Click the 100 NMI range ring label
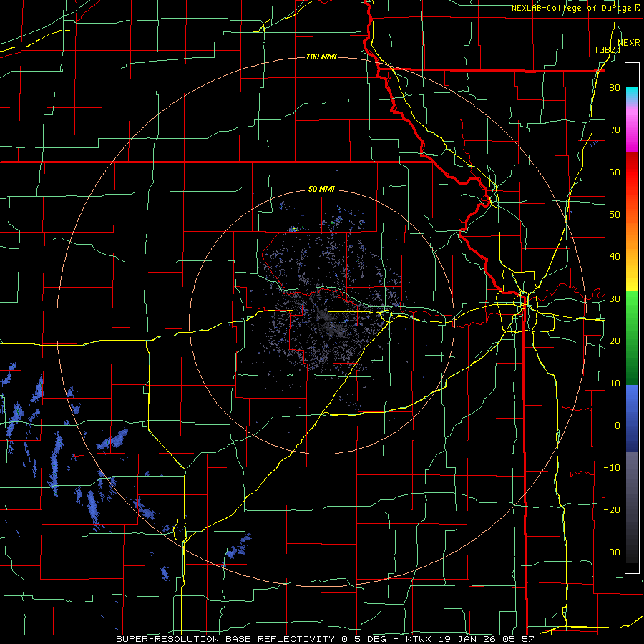 tap(321, 57)
